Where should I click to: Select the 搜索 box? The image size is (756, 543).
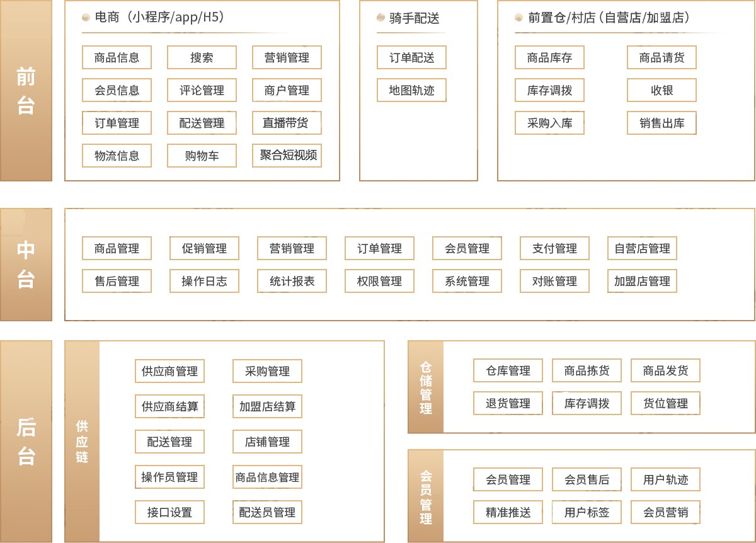202,57
